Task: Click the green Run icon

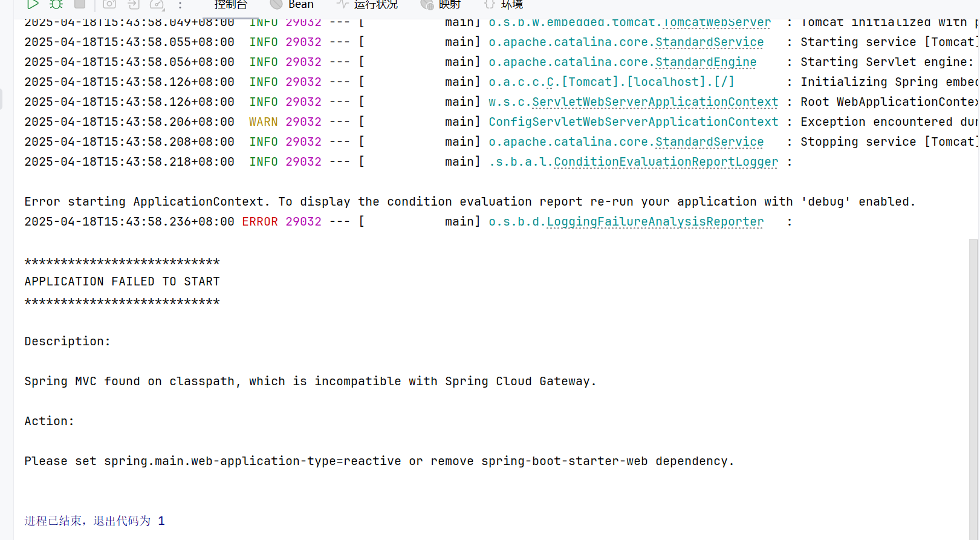Action: tap(33, 4)
